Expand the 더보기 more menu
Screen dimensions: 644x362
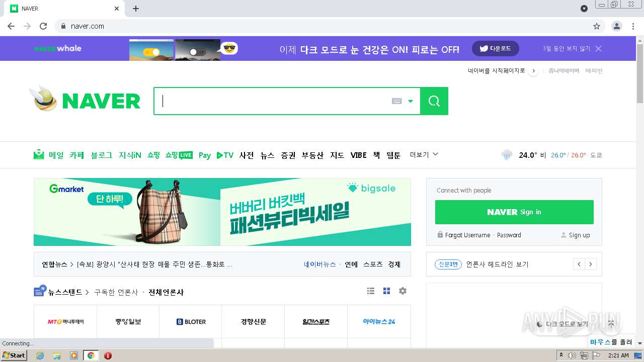coord(424,155)
